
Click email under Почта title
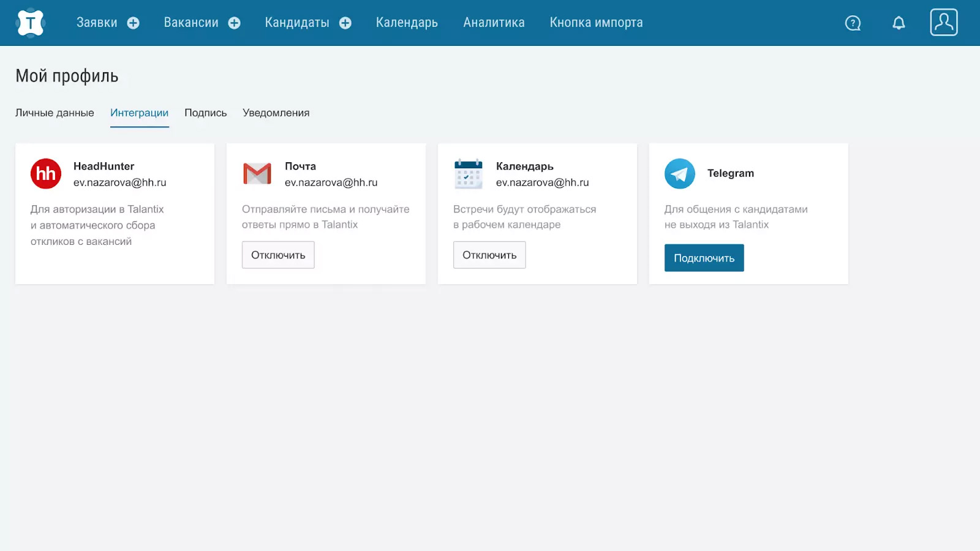click(x=331, y=182)
